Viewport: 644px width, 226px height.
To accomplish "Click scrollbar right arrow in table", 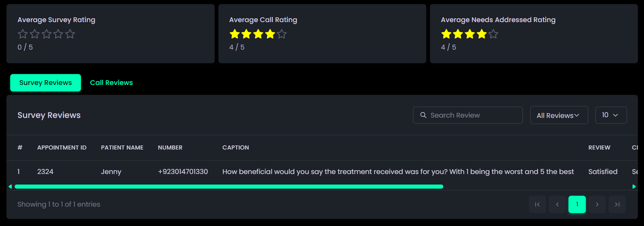I will (x=634, y=187).
